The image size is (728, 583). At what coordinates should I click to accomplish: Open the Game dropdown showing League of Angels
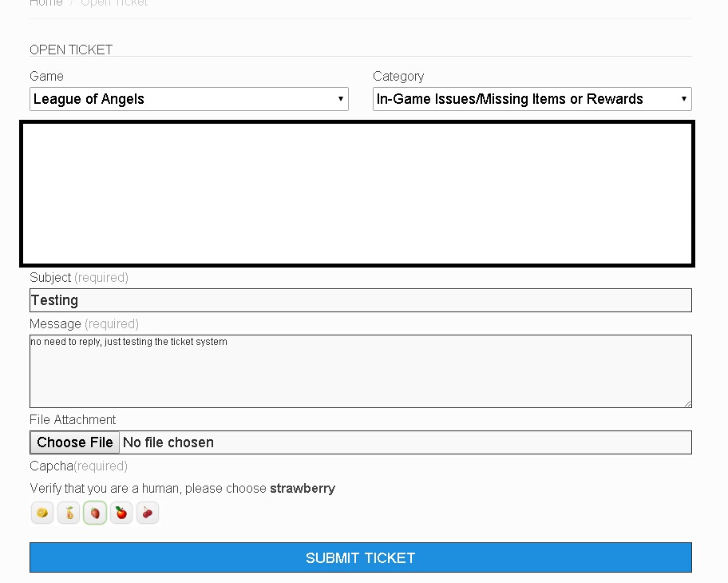(189, 99)
